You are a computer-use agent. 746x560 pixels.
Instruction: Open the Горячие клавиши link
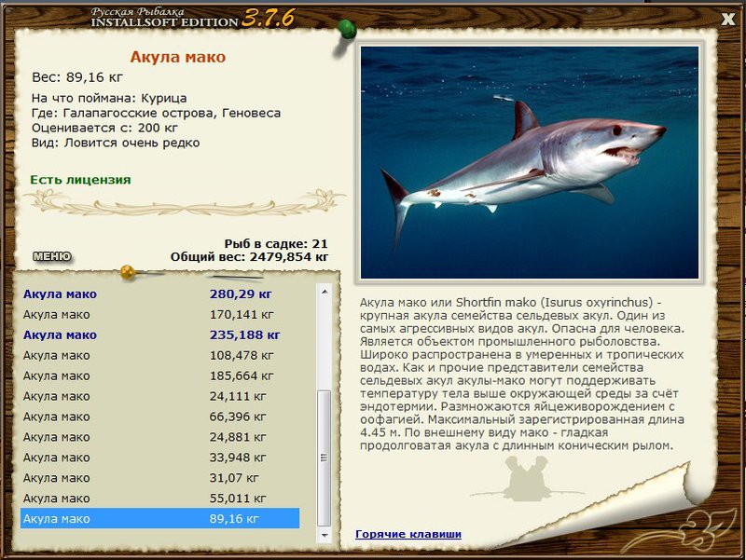(x=408, y=534)
